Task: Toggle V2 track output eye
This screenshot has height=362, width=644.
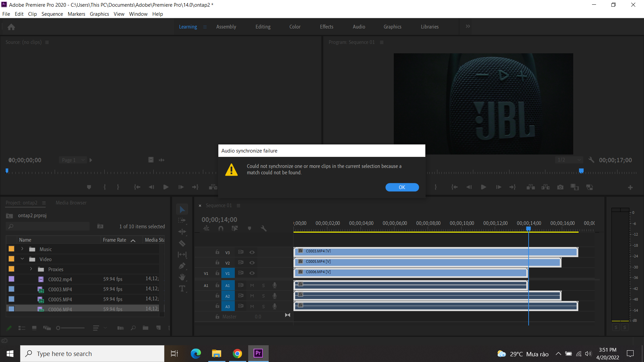Action: coord(252,263)
